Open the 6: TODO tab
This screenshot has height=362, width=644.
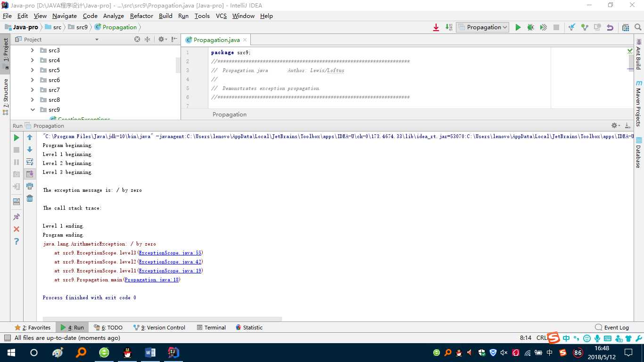tap(108, 328)
